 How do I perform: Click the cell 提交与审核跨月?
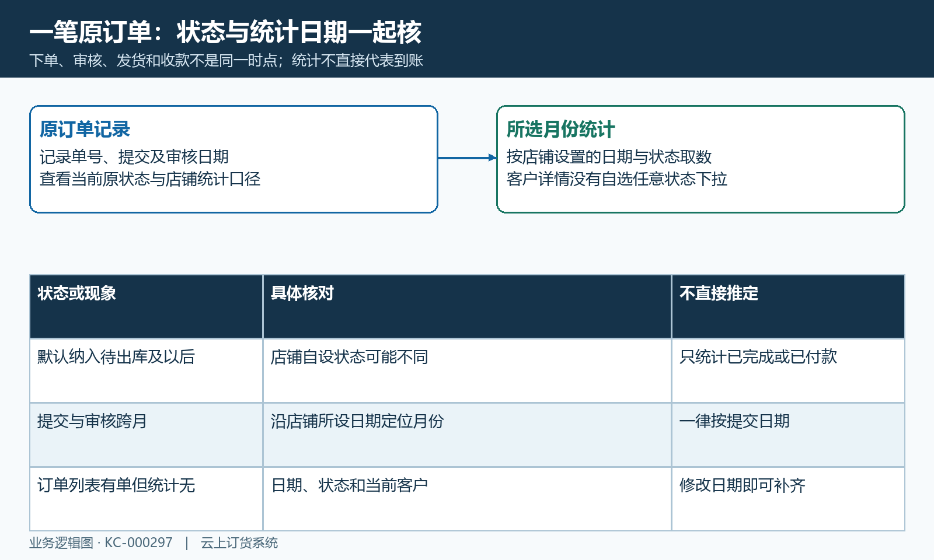[x=146, y=435]
